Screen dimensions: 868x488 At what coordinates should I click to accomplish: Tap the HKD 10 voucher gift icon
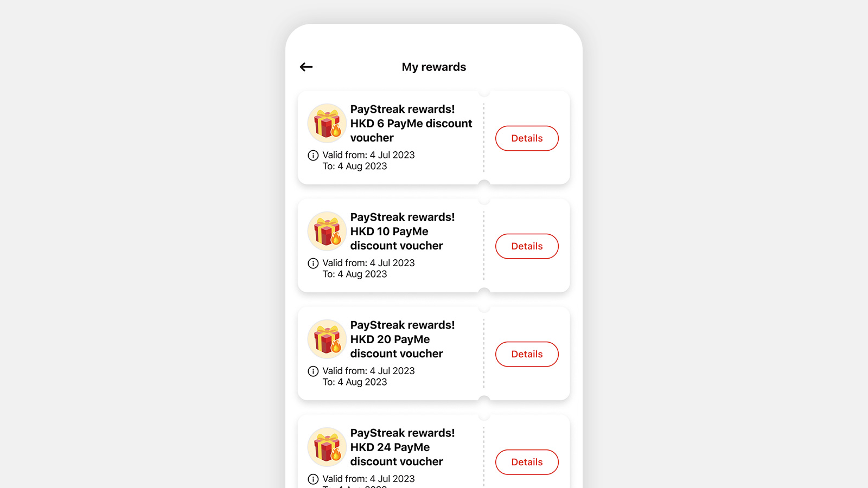327,231
